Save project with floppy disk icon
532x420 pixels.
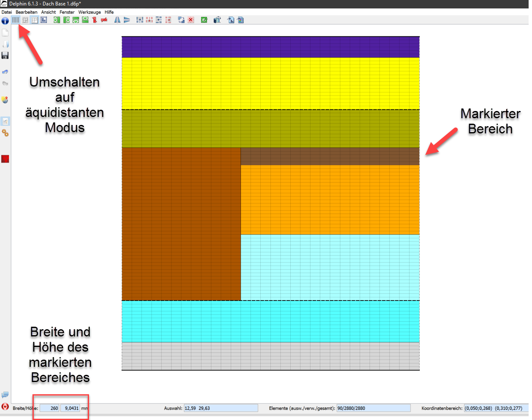coord(5,55)
